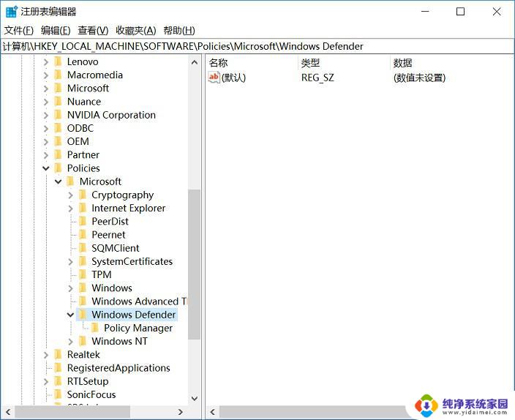This screenshot has width=515, height=420.
Task: Click the registry path address bar
Action: 257,46
